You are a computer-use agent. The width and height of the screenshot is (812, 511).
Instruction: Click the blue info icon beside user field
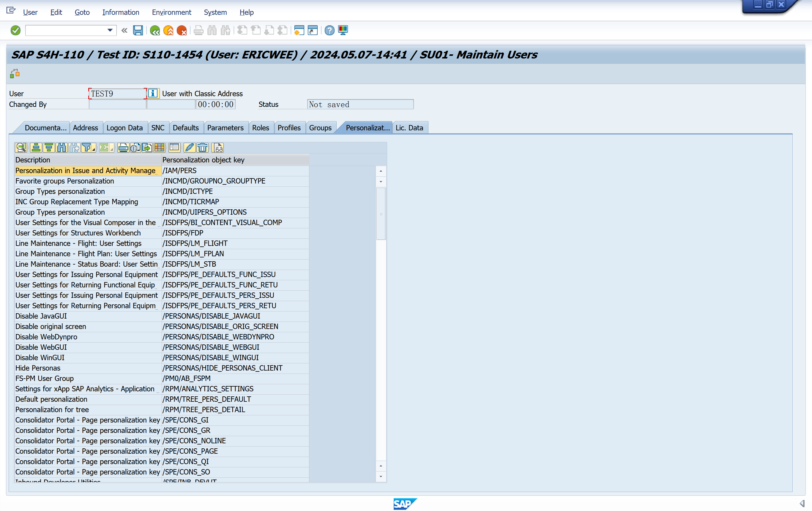pos(153,93)
